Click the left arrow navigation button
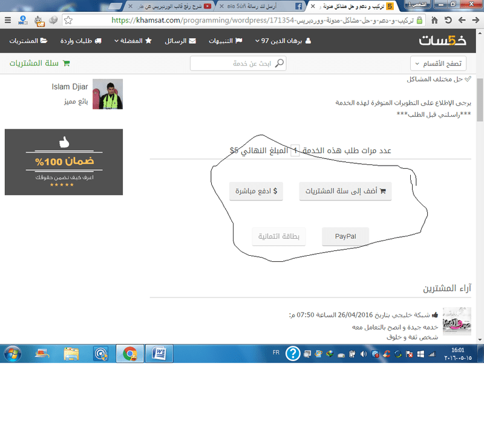Screen dimensions: 484x448 point(462,21)
